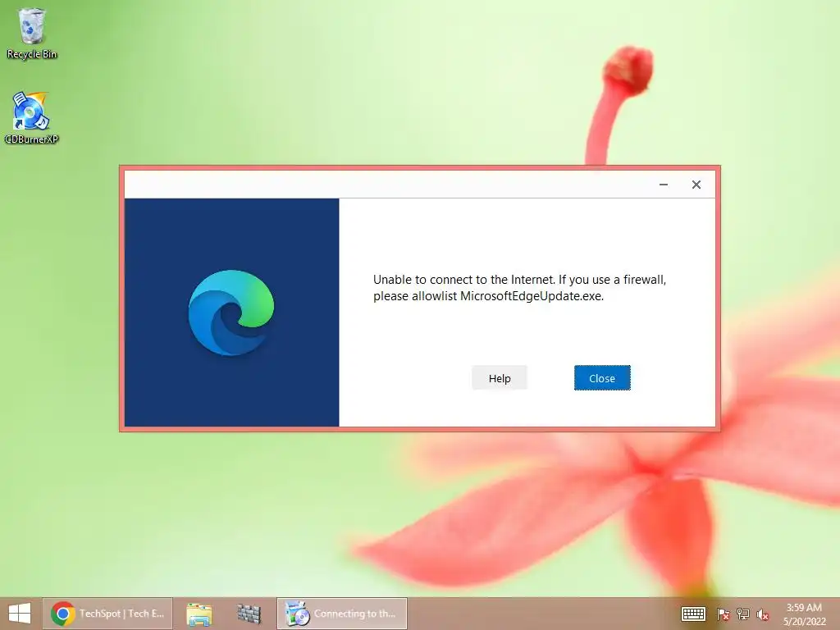The height and width of the screenshot is (630, 840).
Task: Close the Edge installer with X button
Action: pos(696,185)
